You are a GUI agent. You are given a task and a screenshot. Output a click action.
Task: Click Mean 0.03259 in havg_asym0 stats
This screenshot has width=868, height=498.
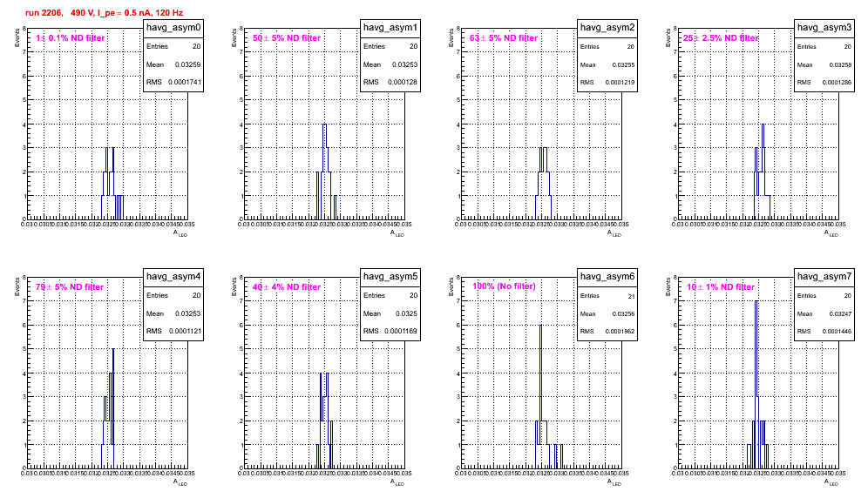(173, 64)
